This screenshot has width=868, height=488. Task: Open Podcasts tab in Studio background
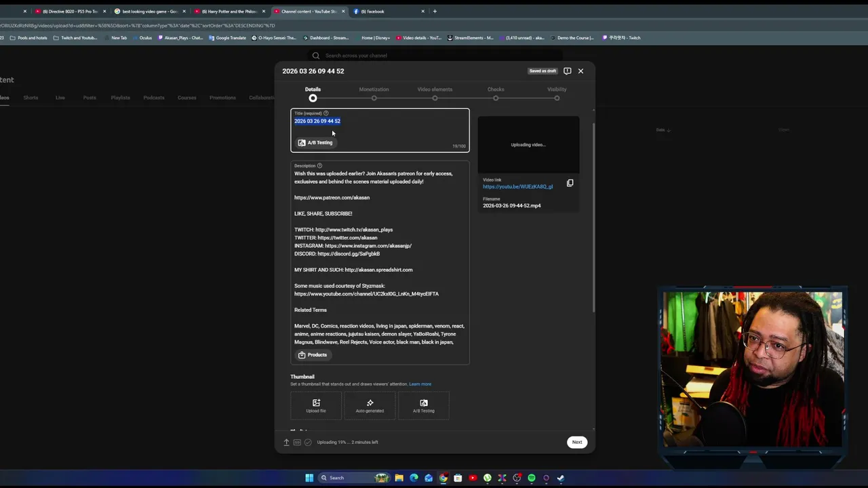pyautogui.click(x=154, y=98)
